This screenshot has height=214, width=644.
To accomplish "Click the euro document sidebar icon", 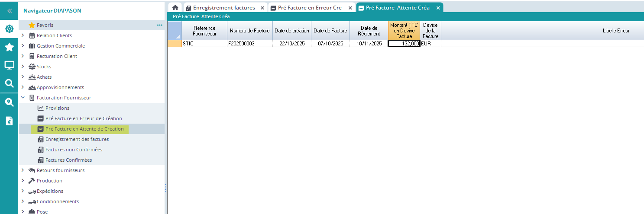I will tap(9, 121).
